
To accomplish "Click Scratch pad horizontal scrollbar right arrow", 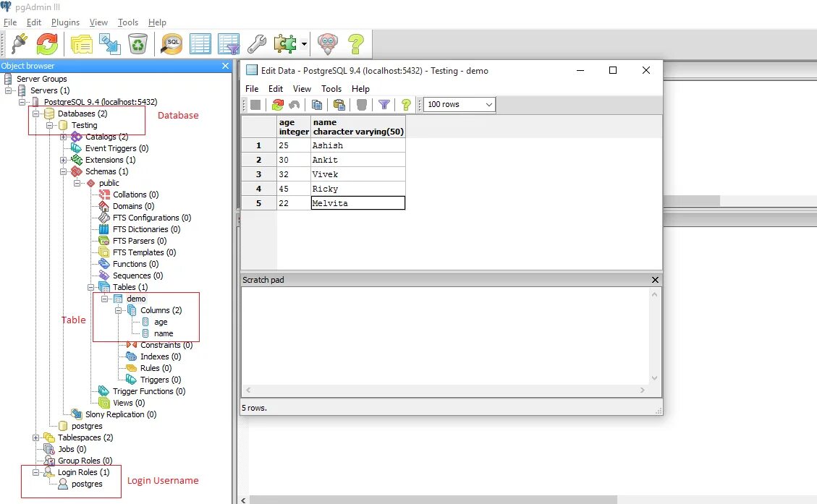I will (642, 390).
